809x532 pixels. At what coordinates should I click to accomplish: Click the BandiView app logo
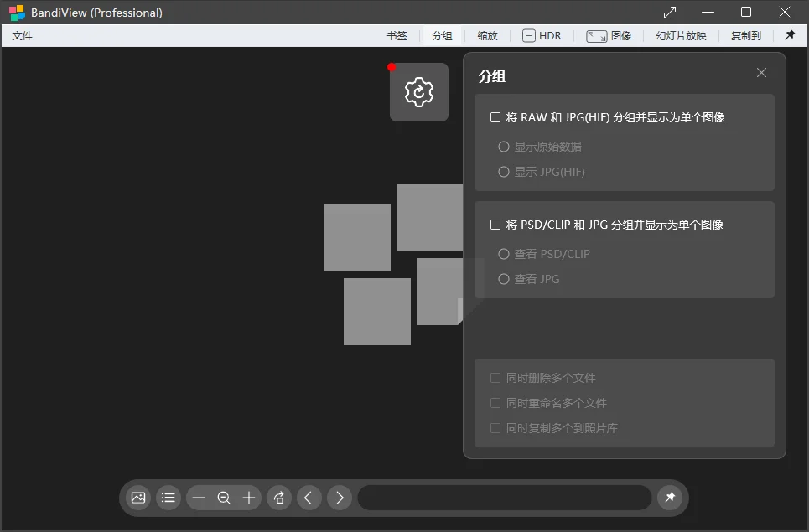17,13
